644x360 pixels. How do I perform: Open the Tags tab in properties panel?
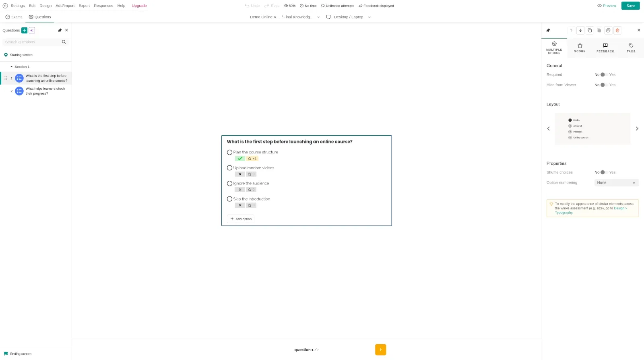coord(631,48)
